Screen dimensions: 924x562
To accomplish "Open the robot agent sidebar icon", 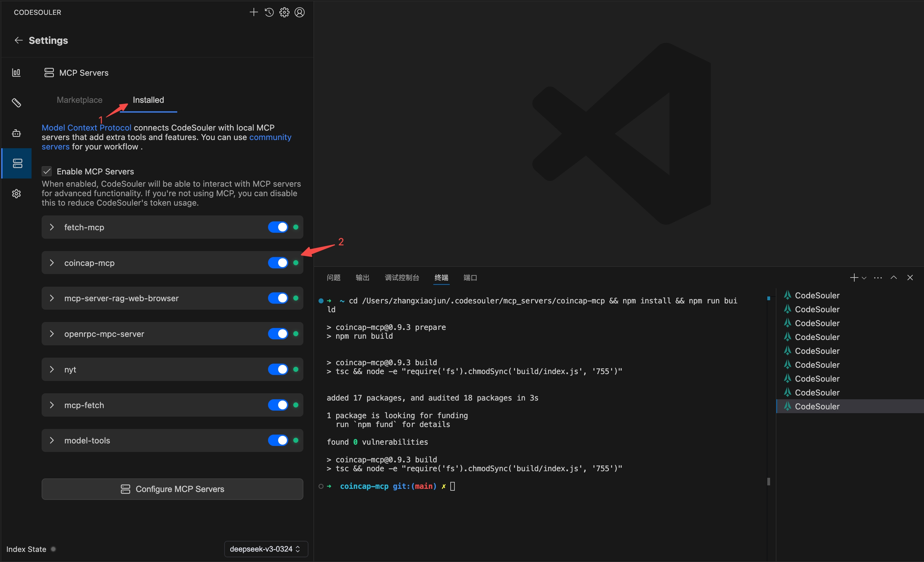I will pos(16,133).
